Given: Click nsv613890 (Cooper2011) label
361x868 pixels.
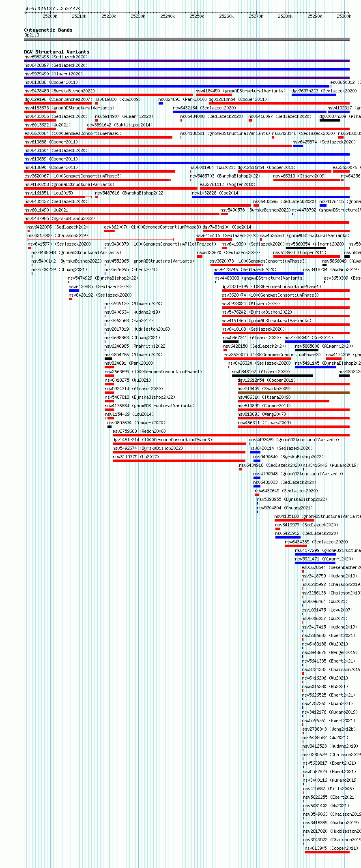Looking at the screenshot, I should click(51, 167).
